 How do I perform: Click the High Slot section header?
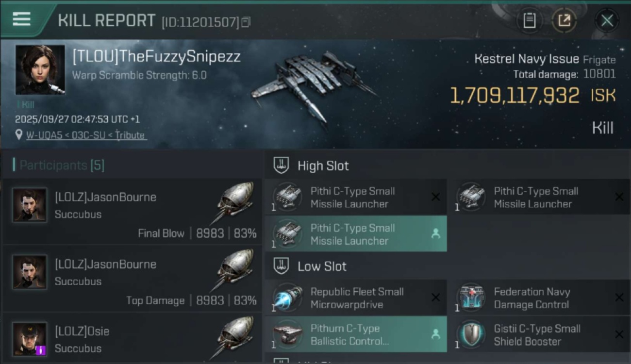pos(323,166)
